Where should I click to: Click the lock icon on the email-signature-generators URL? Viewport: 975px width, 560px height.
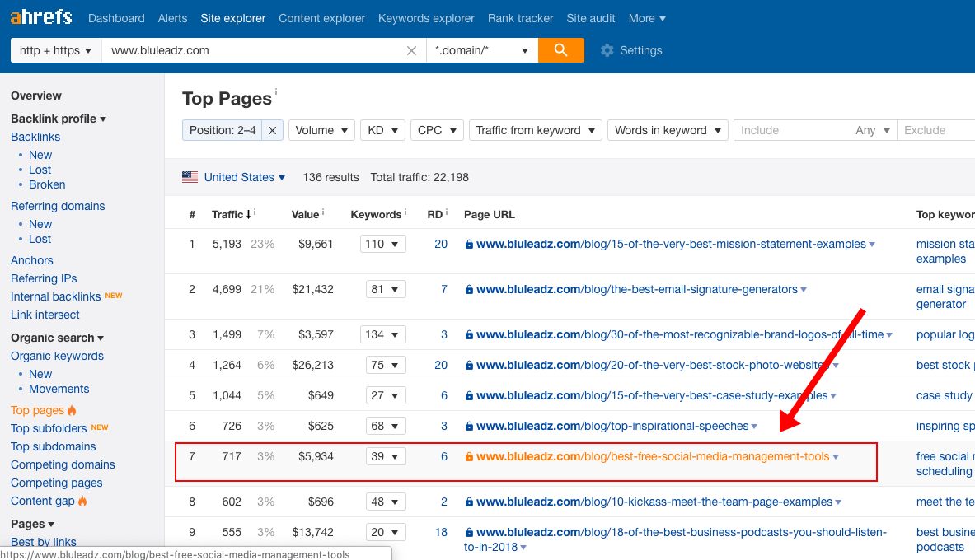click(x=469, y=290)
